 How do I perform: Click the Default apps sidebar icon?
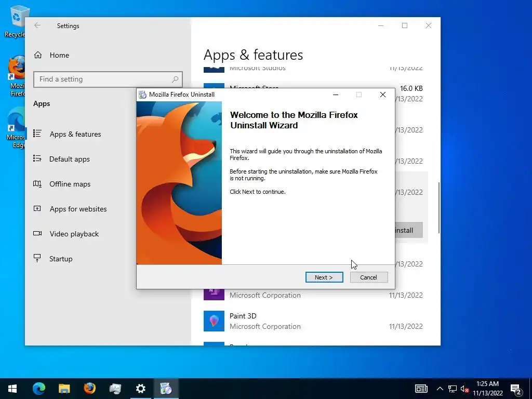(37, 158)
